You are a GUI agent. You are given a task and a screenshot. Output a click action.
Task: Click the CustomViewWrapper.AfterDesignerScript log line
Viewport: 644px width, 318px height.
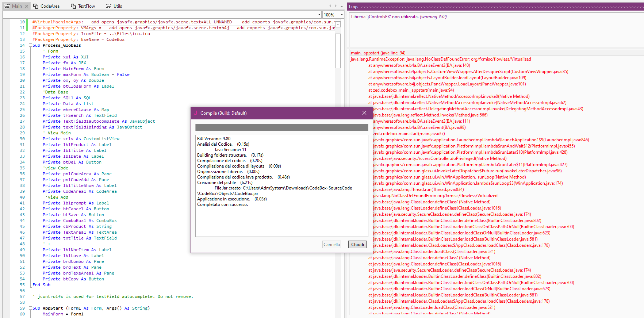pyautogui.click(x=468, y=72)
